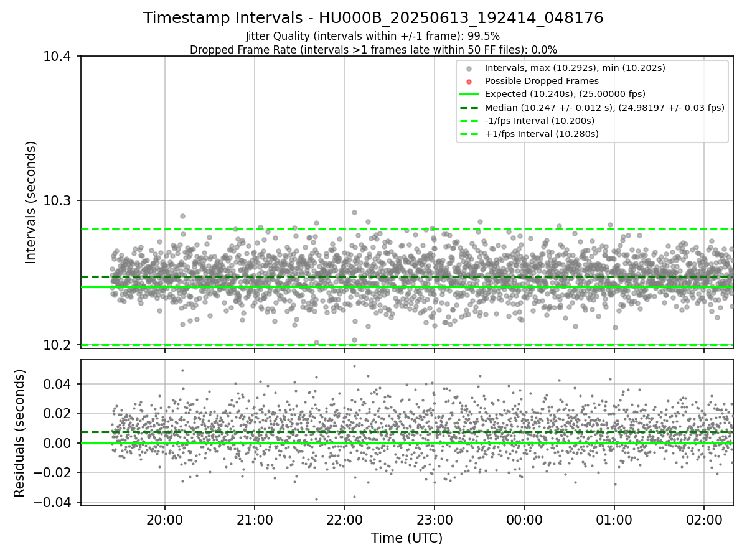
Task: Click the Residuals (seconds) y-axis label
Action: pos(20,433)
